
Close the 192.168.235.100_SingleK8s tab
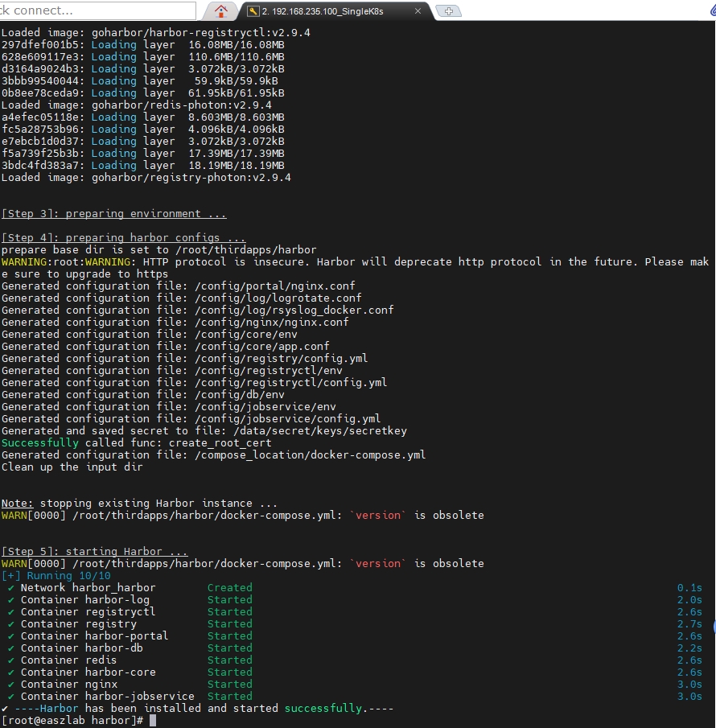click(418, 11)
